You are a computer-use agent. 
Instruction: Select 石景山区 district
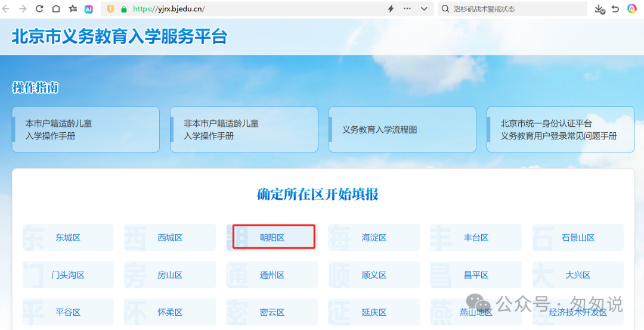coord(578,237)
